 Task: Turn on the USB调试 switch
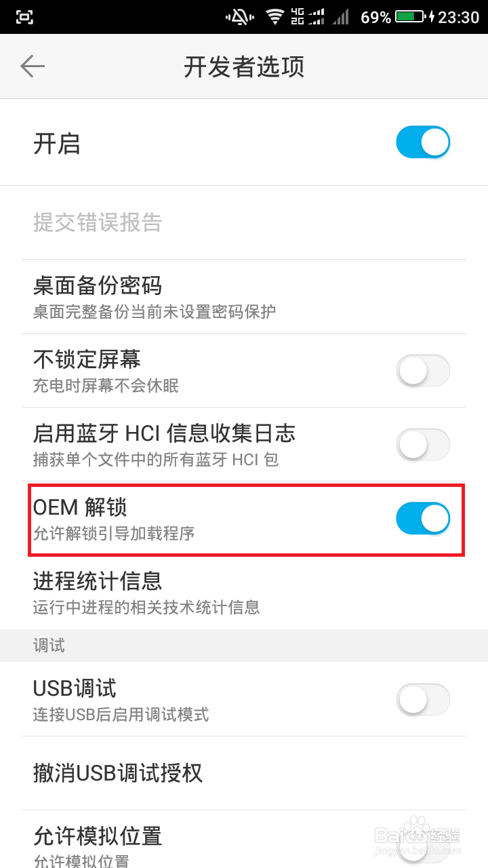[423, 699]
